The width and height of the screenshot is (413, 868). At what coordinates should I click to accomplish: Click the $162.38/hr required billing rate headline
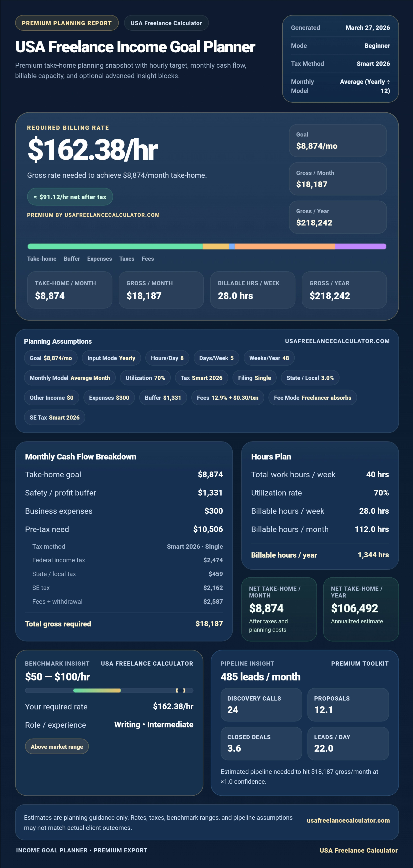(x=93, y=150)
